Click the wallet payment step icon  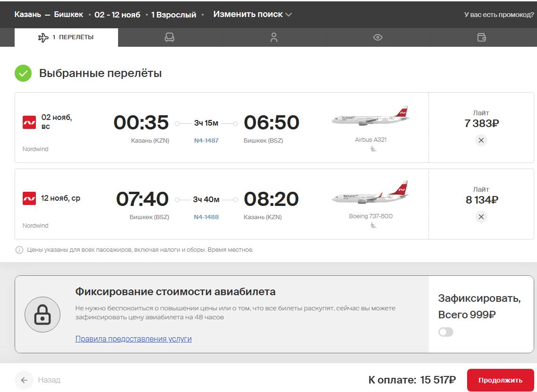482,38
